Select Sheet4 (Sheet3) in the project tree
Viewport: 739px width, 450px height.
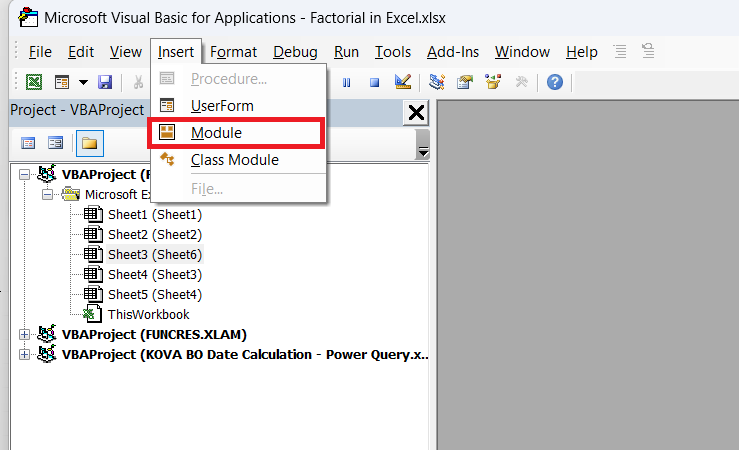[x=155, y=275]
